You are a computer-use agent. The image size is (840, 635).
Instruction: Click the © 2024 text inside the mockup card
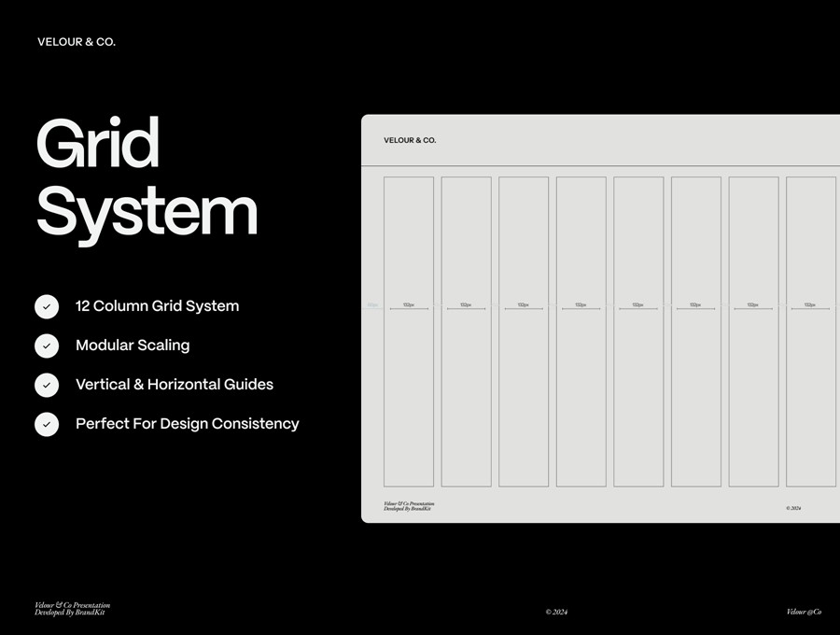[x=793, y=508]
